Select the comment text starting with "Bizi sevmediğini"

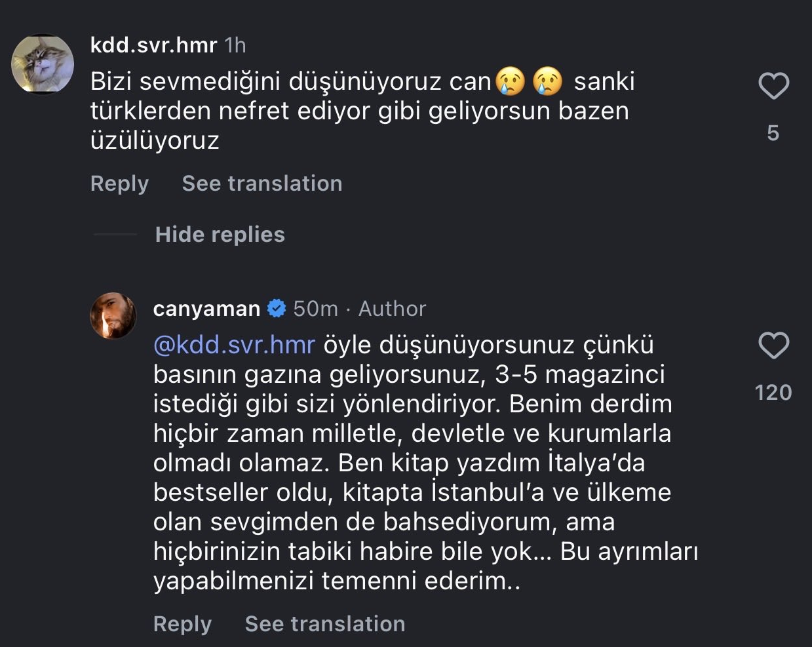pyautogui.click(x=359, y=111)
